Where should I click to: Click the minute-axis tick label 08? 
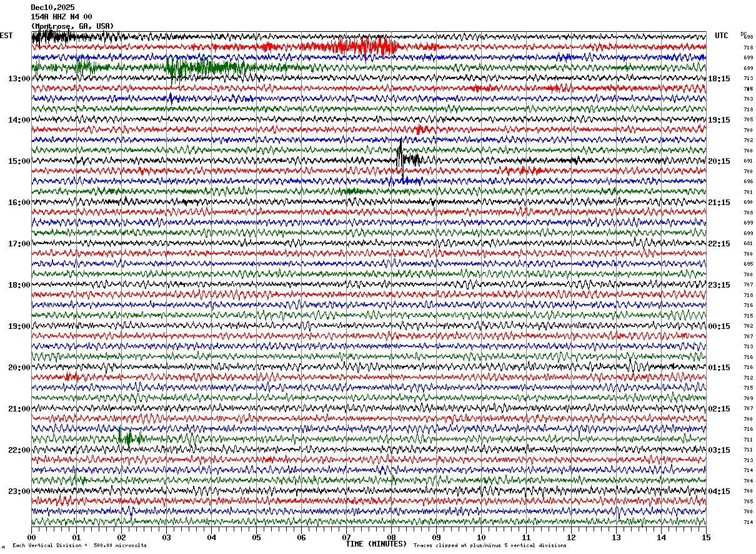391,537
